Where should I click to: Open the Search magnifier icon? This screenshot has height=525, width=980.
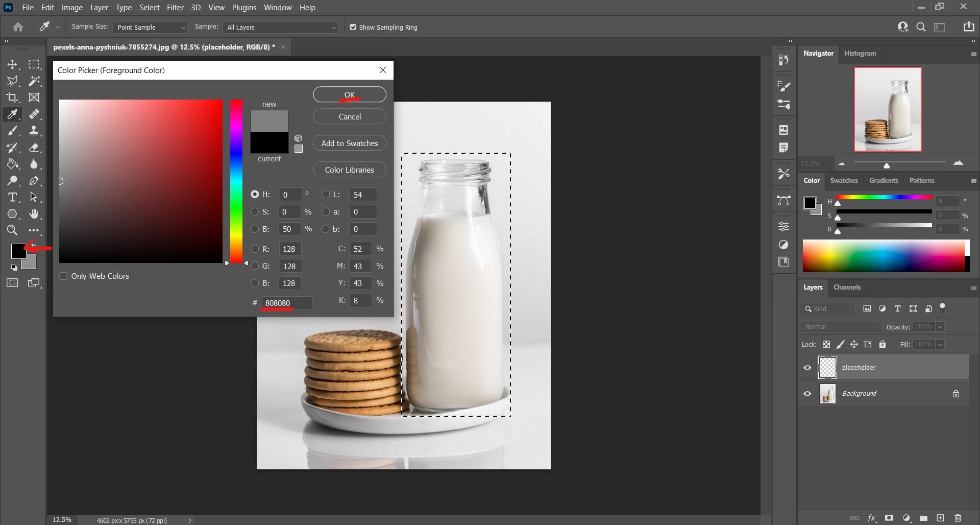pos(921,27)
